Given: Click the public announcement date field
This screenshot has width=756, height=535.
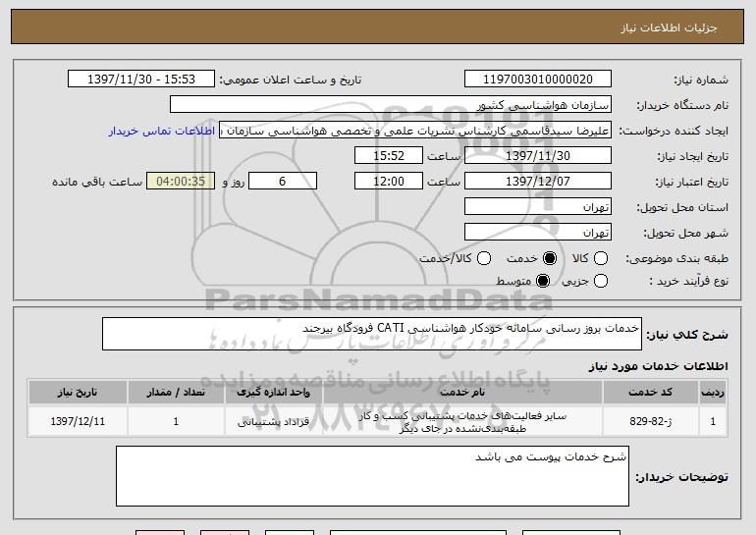Looking at the screenshot, I should pos(141,80).
